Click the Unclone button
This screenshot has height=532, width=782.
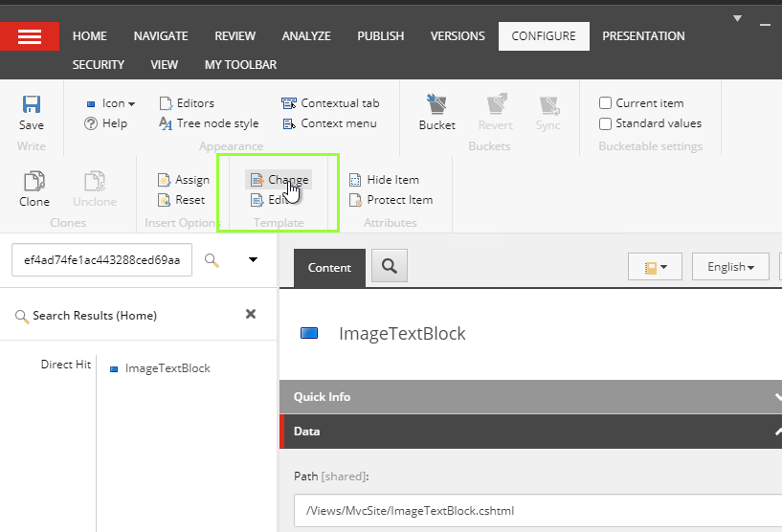(x=95, y=188)
